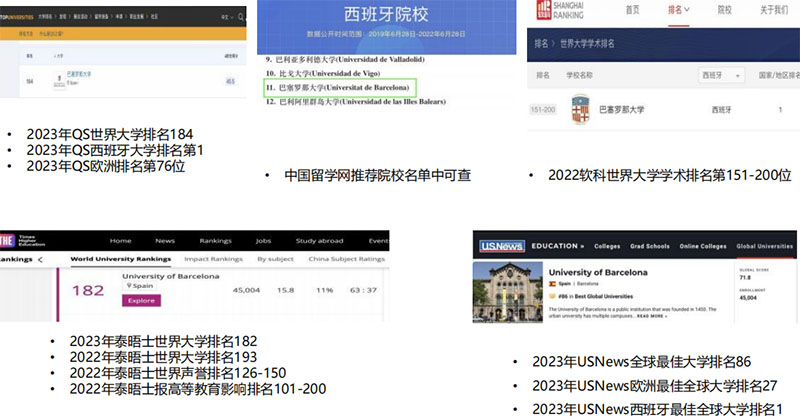Click the Spain flag icon on U.S.News
The image size is (800, 420).
552,284
